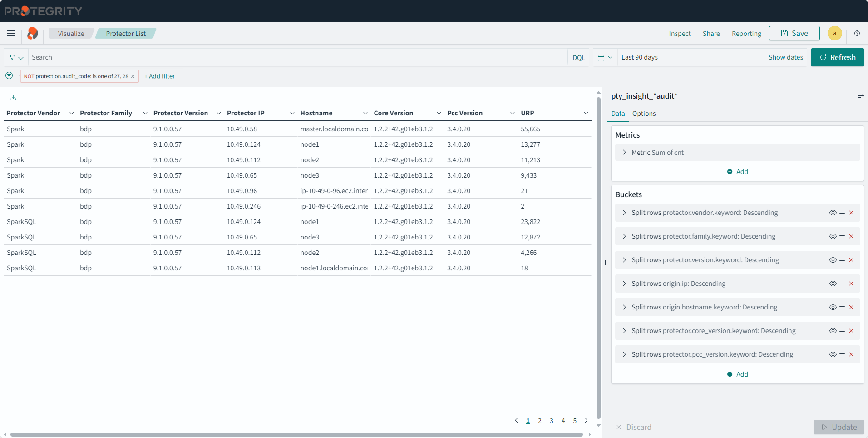Click the panel resize handle between table and editor

coord(605,263)
